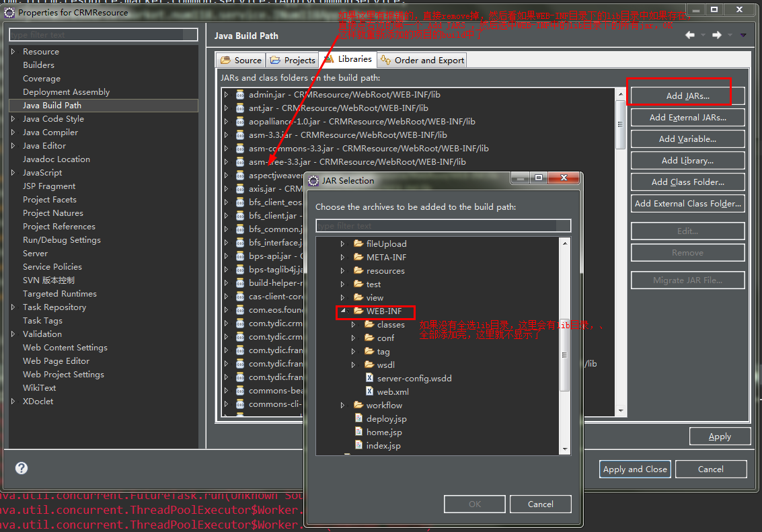Click the ant.jar archive icon
This screenshot has width=762, height=532.
(240, 108)
